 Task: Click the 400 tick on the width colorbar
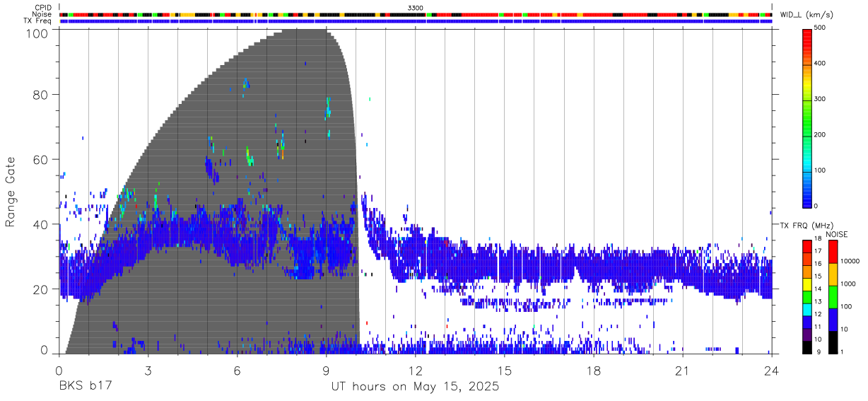pyautogui.click(x=821, y=64)
